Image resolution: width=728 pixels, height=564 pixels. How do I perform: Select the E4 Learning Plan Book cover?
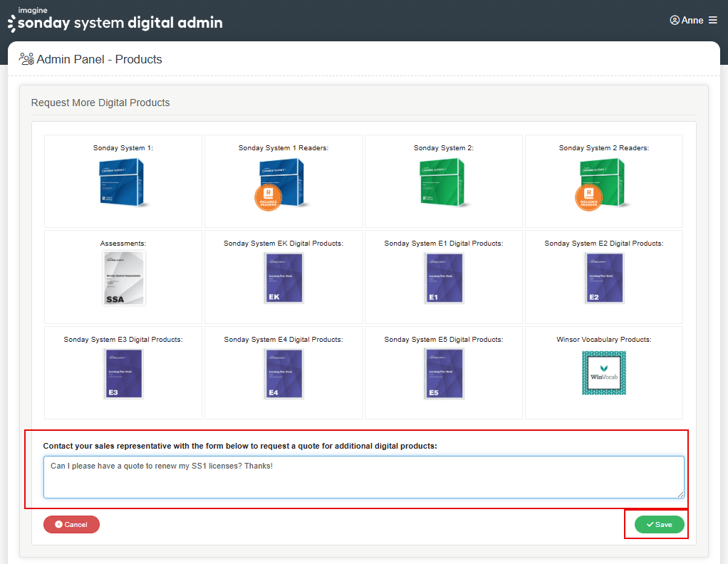(283, 374)
